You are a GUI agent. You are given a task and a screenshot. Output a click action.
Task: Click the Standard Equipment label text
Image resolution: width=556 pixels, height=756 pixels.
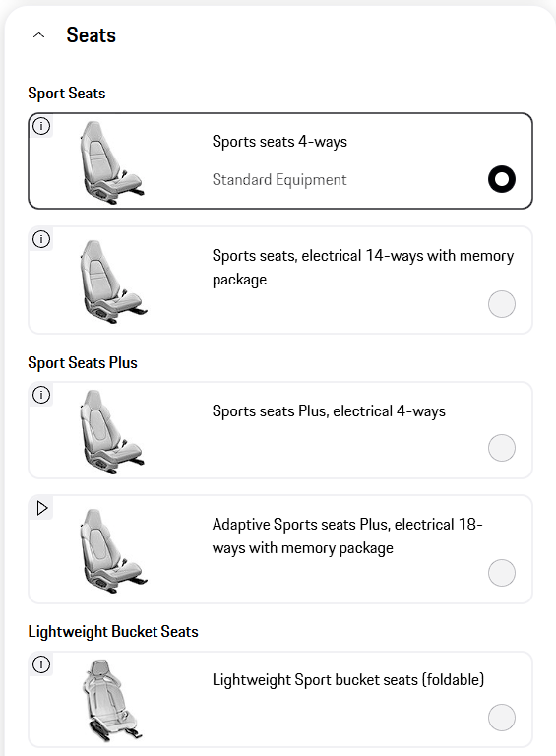(279, 180)
